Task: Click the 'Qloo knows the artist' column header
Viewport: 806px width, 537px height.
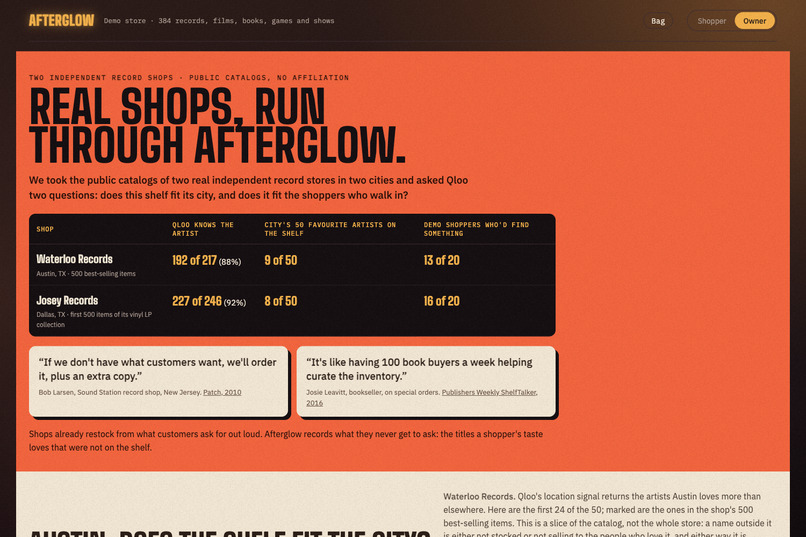Action: tap(203, 229)
